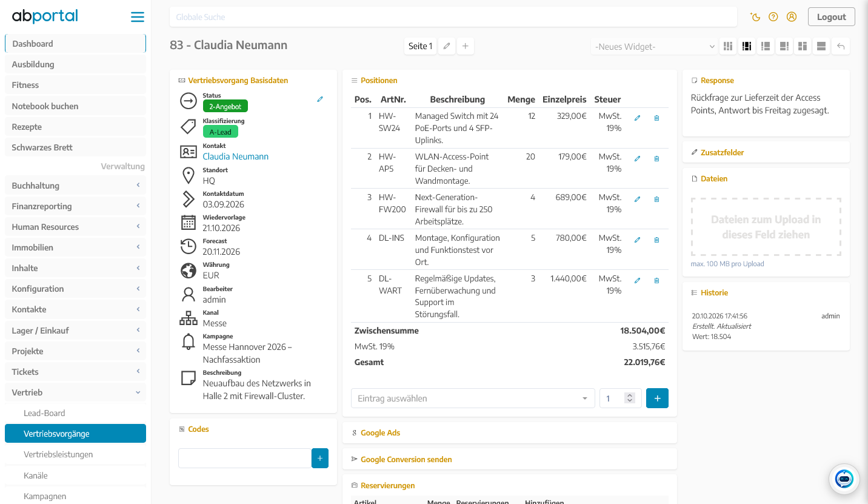Edit position HW-AP5 pencil icon
The image size is (868, 504).
coord(637,159)
